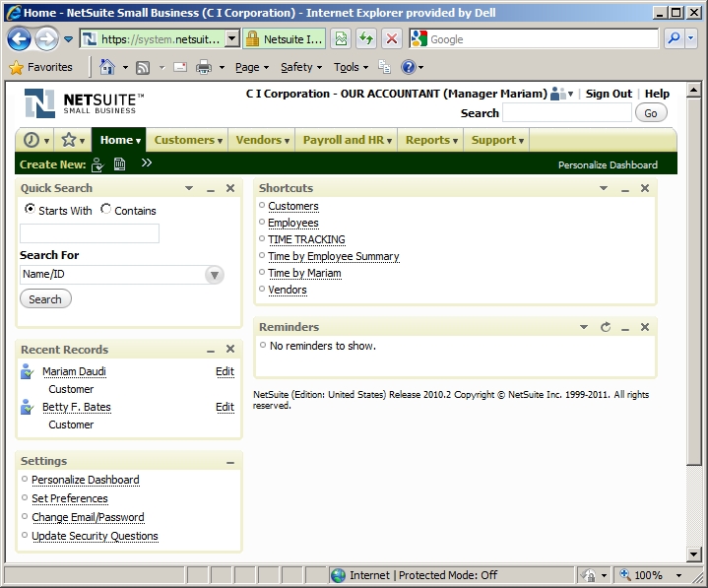This screenshot has width=708, height=588.
Task: Click the Compatibility View broken page icon
Action: tap(342, 39)
